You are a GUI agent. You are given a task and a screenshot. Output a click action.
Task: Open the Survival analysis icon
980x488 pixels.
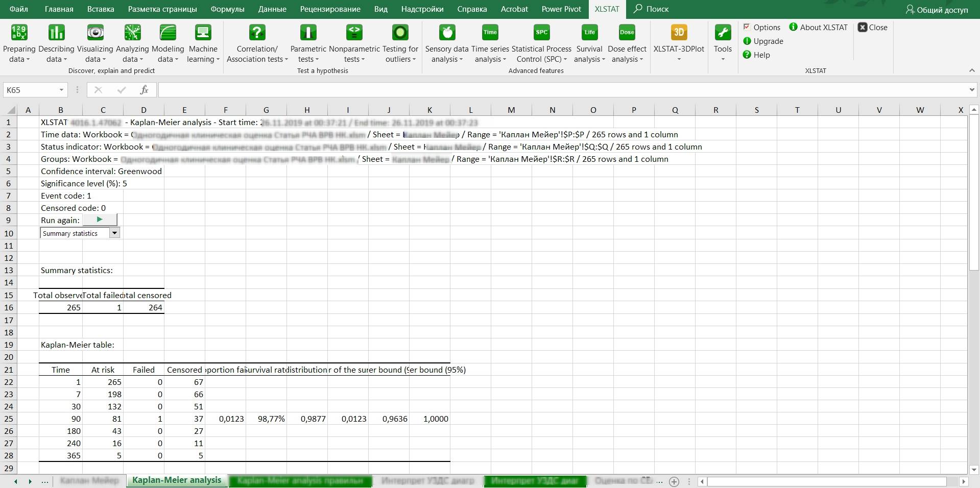(x=589, y=33)
